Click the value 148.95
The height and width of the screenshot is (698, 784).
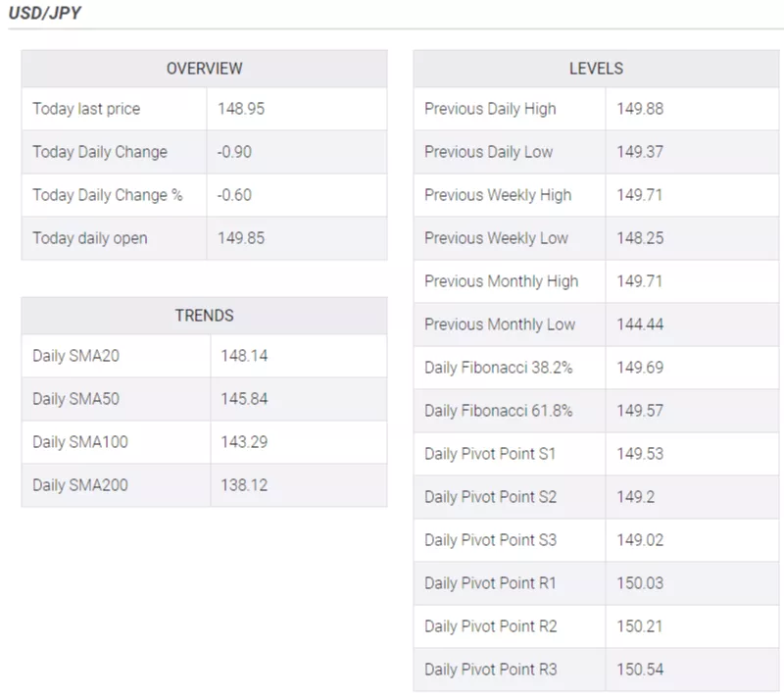click(x=241, y=109)
